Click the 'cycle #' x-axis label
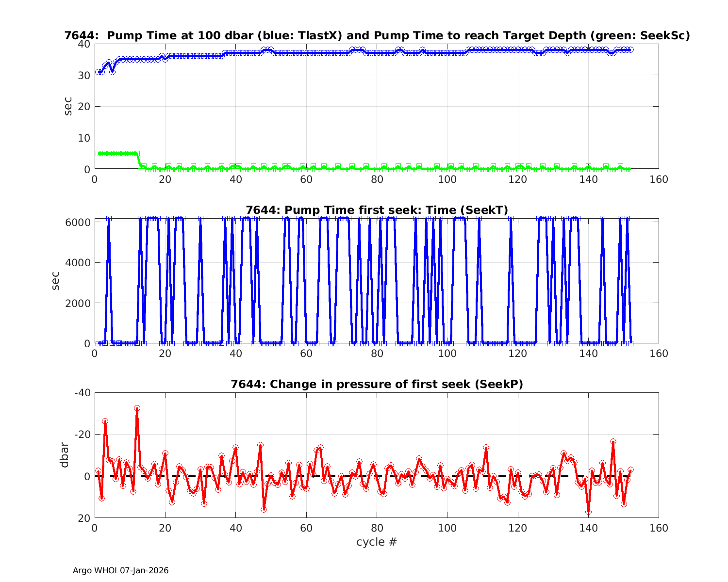The image size is (728, 582). [x=377, y=542]
